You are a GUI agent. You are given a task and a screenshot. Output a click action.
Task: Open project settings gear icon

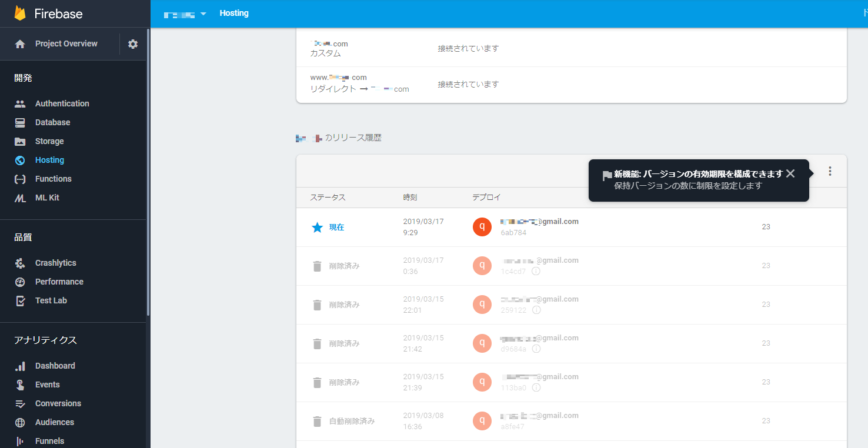pyautogui.click(x=133, y=44)
